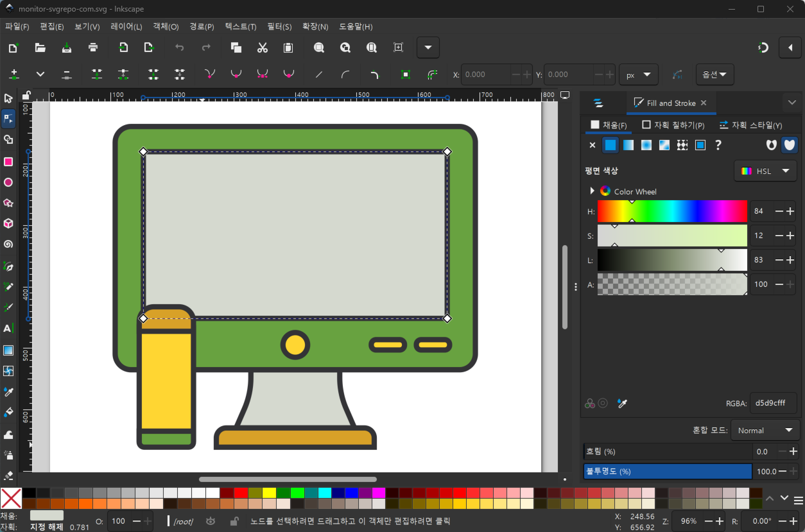
Task: Select flat color fill type
Action: [x=610, y=145]
